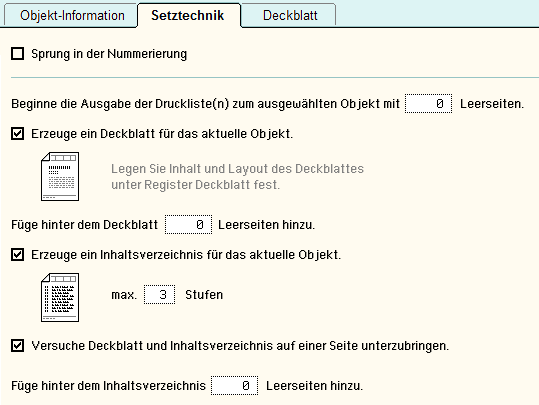Click the Beginne die Ausgabe der Druckliste text
The image size is (539, 405).
click(206, 104)
